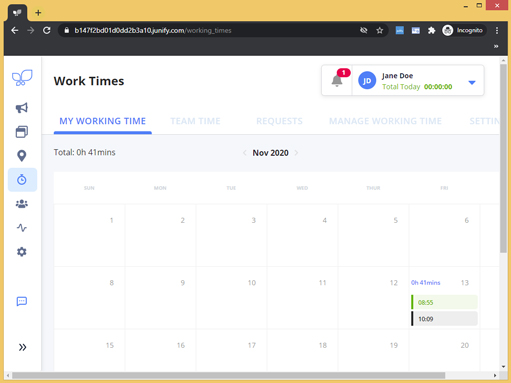
Task: Go to previous month arrow
Action: tap(245, 153)
